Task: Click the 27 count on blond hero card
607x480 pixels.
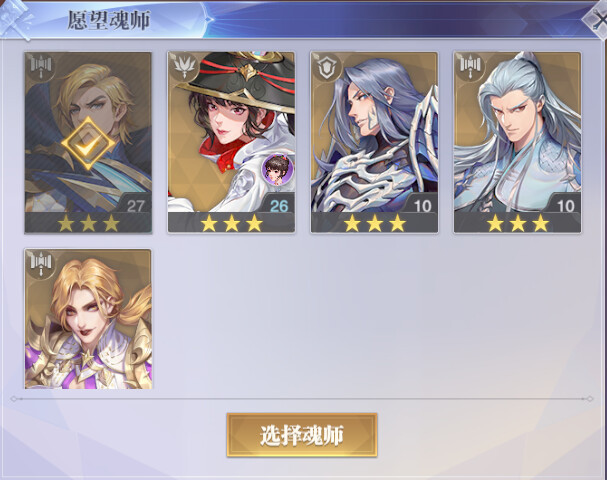Action: (135, 206)
